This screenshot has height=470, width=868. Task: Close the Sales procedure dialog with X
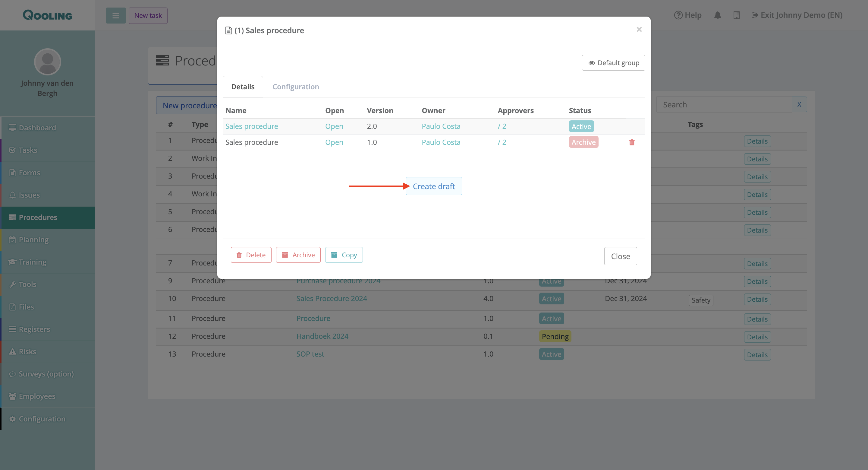(x=639, y=30)
